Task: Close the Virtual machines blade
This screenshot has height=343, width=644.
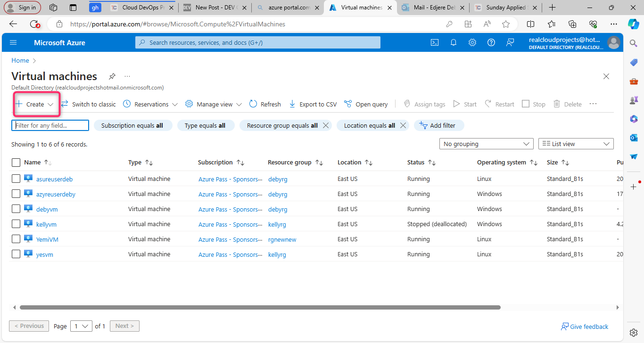Action: point(606,76)
